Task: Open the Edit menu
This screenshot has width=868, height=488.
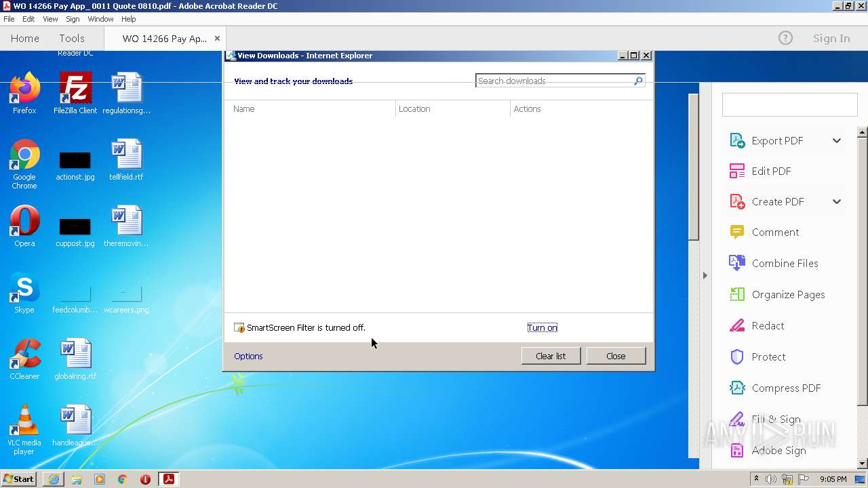Action: pyautogui.click(x=28, y=19)
